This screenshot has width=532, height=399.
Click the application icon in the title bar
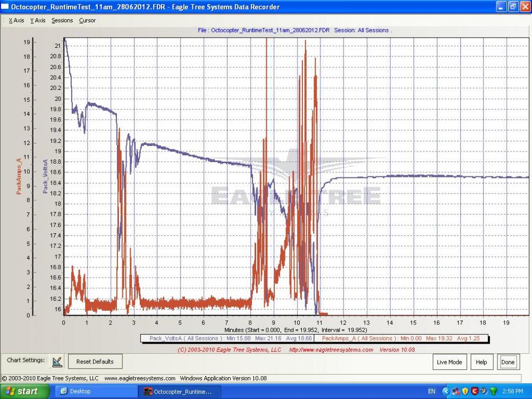(x=5, y=7)
